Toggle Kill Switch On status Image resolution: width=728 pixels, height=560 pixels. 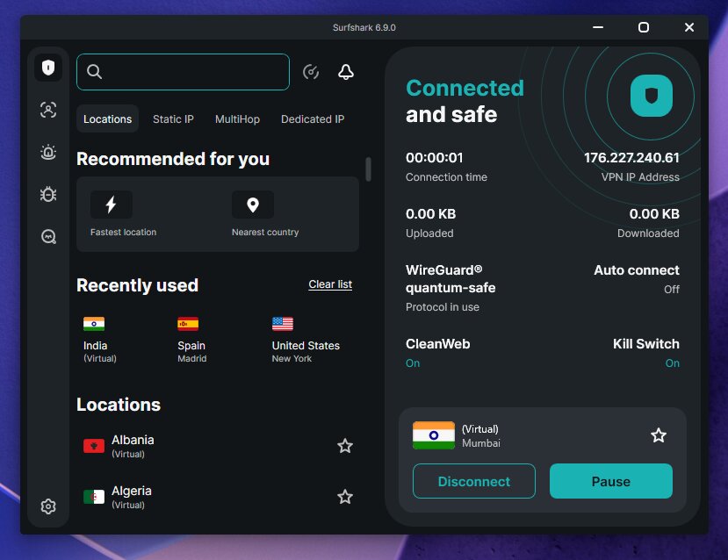click(x=673, y=363)
